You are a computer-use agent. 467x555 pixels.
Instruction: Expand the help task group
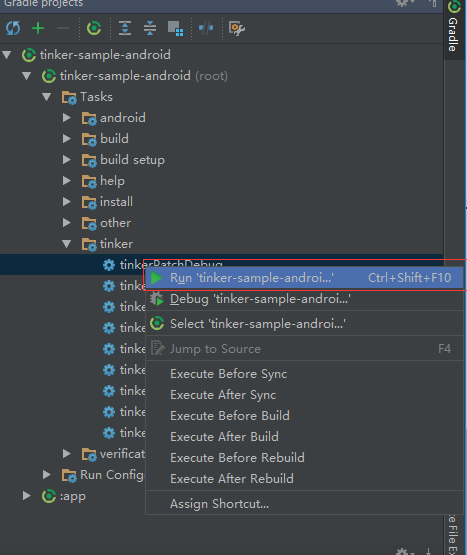pyautogui.click(x=67, y=181)
